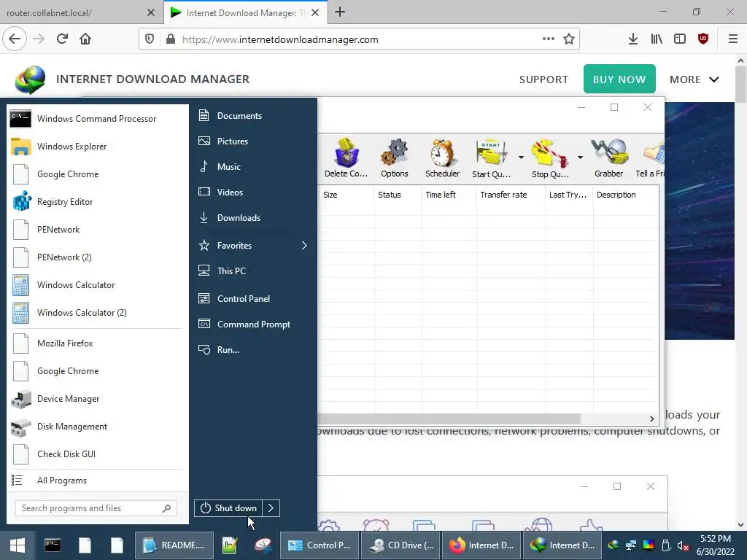Screen dimensions: 747x560
Task: Switch to Control Panel taskbar window
Action: coord(320,545)
